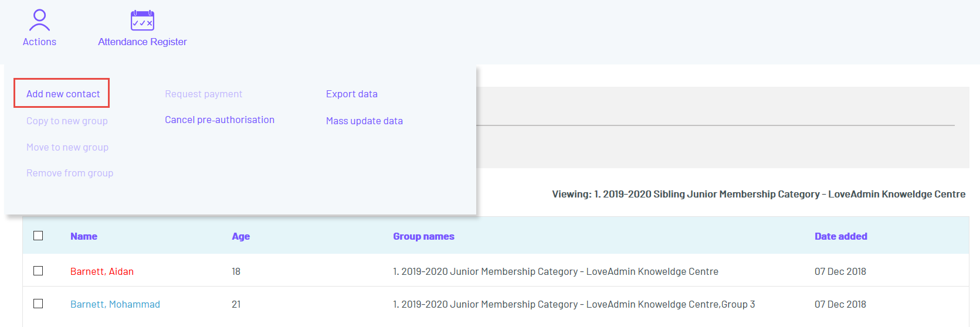
Task: Sort by Group names column header
Action: click(x=423, y=236)
